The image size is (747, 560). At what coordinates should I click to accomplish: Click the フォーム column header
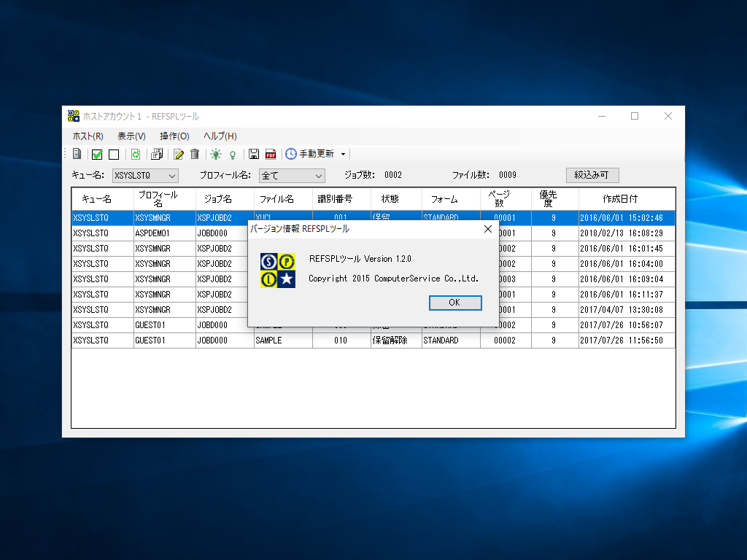tap(451, 199)
